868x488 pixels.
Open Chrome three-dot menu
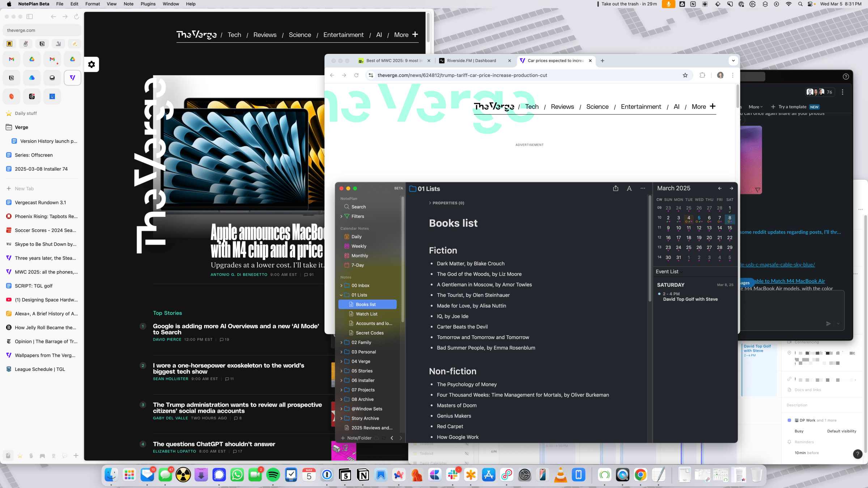733,75
